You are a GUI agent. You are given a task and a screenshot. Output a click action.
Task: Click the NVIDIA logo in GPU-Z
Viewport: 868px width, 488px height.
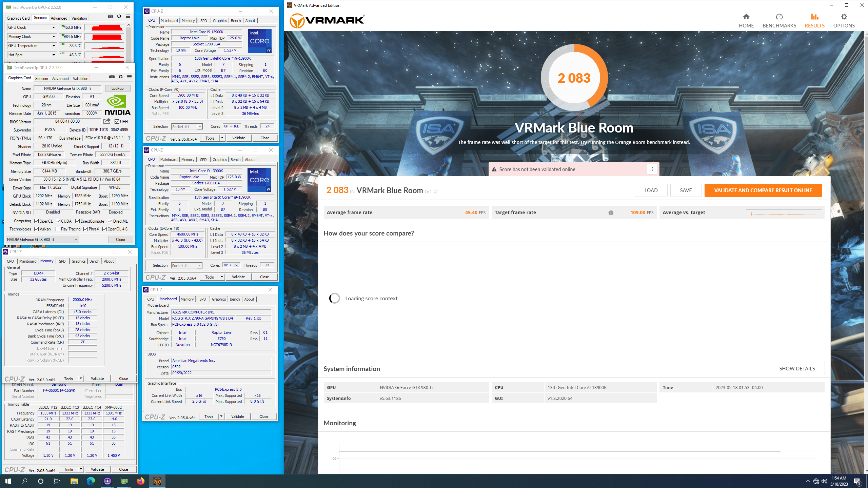coord(117,105)
